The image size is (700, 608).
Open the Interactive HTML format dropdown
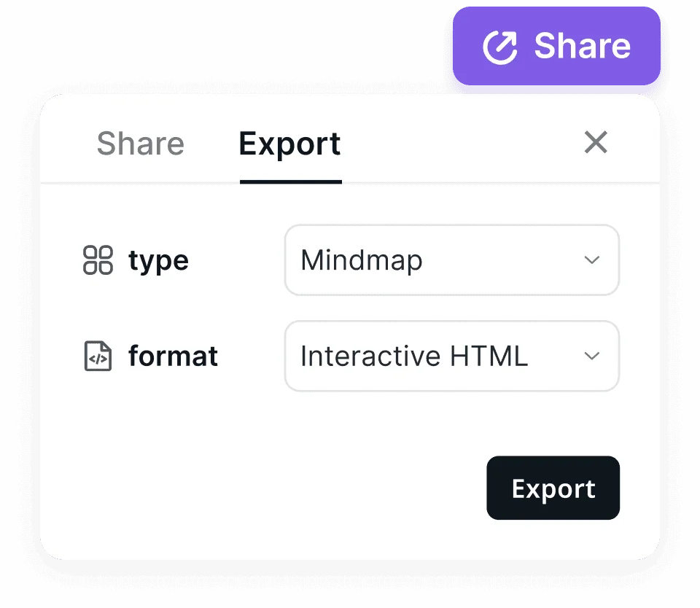[x=452, y=356]
